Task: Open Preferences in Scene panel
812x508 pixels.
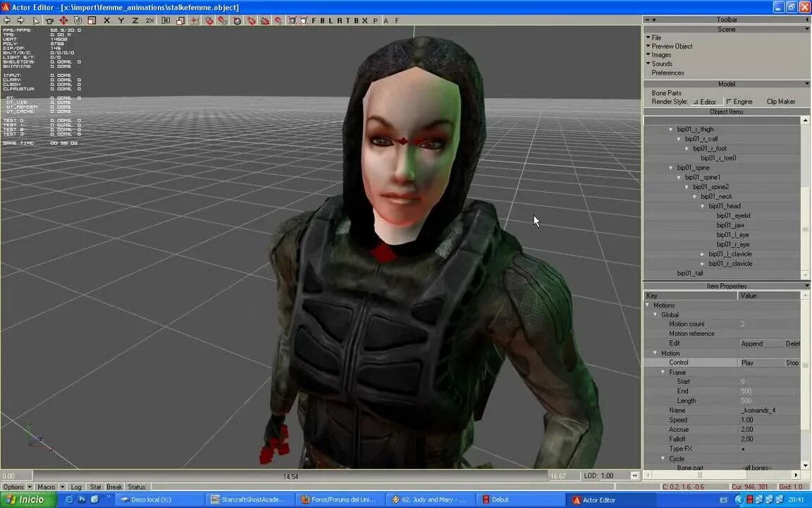Action: click(x=668, y=73)
